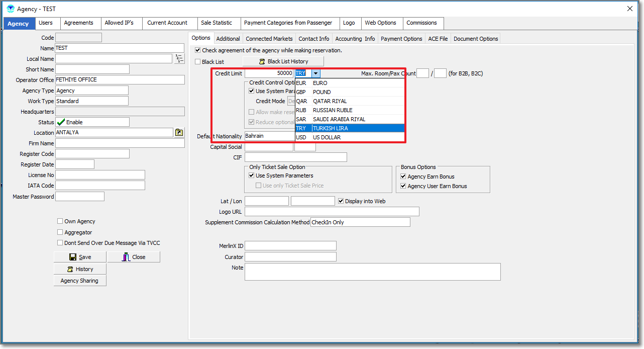The height and width of the screenshot is (349, 644).
Task: Select TRY TURKISH LIRA in the list
Action: (x=350, y=128)
